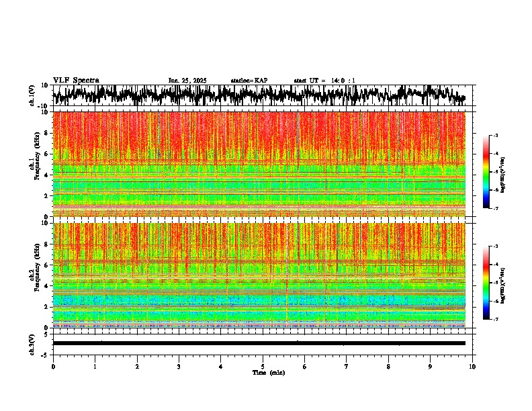Click the ch.3(V) axis label
The image size is (532, 411).
coord(32,345)
